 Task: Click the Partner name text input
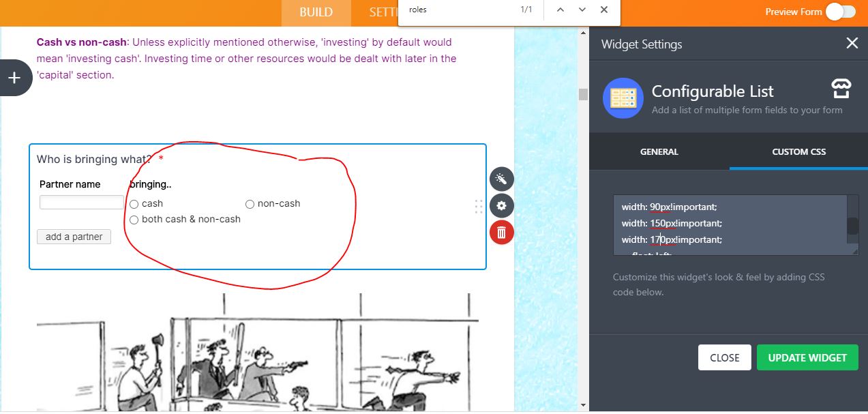81,203
